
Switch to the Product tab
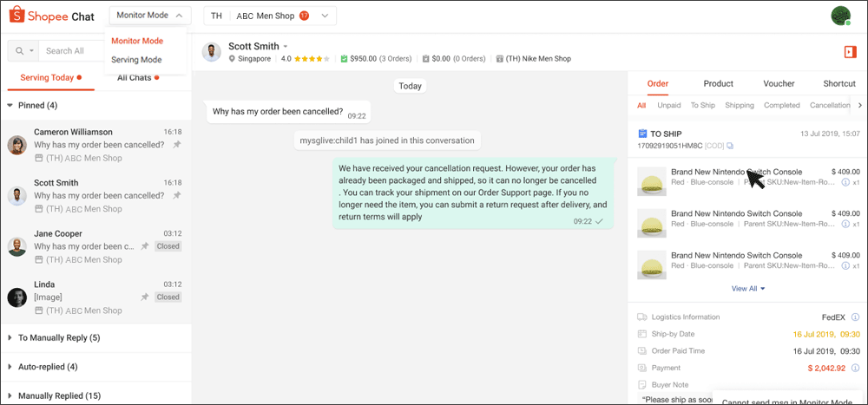pos(718,83)
